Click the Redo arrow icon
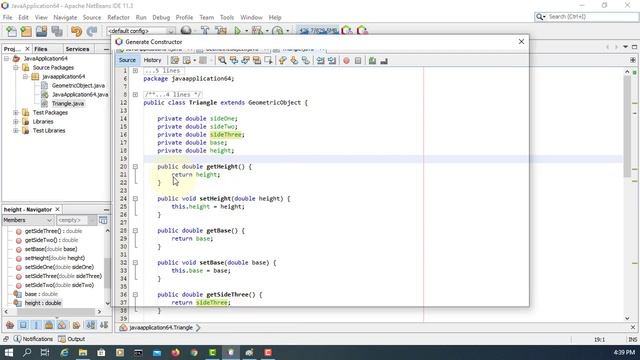This screenshot has height=360, width=640. coord(92,31)
